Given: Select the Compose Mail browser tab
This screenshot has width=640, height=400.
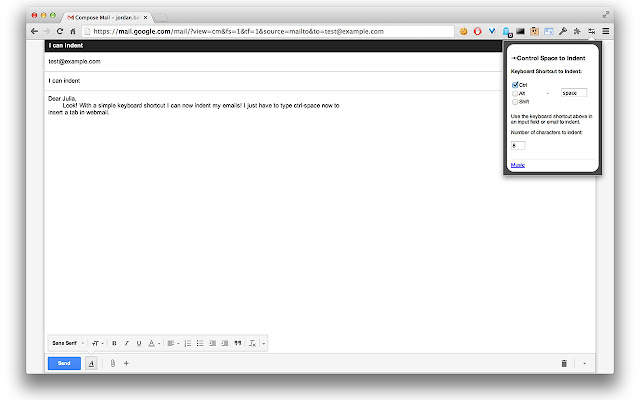Looking at the screenshot, I should tap(106, 17).
